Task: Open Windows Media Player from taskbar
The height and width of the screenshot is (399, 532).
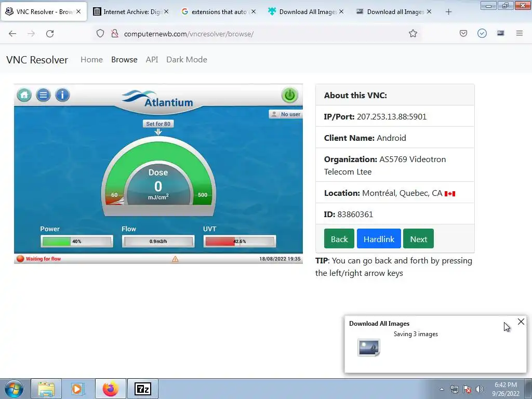Action: (x=78, y=389)
